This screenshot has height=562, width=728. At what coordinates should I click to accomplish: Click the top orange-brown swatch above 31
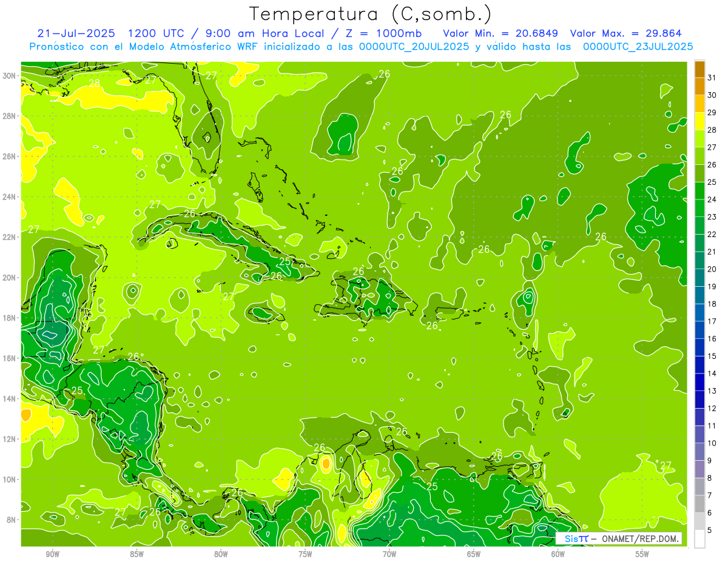click(x=699, y=69)
